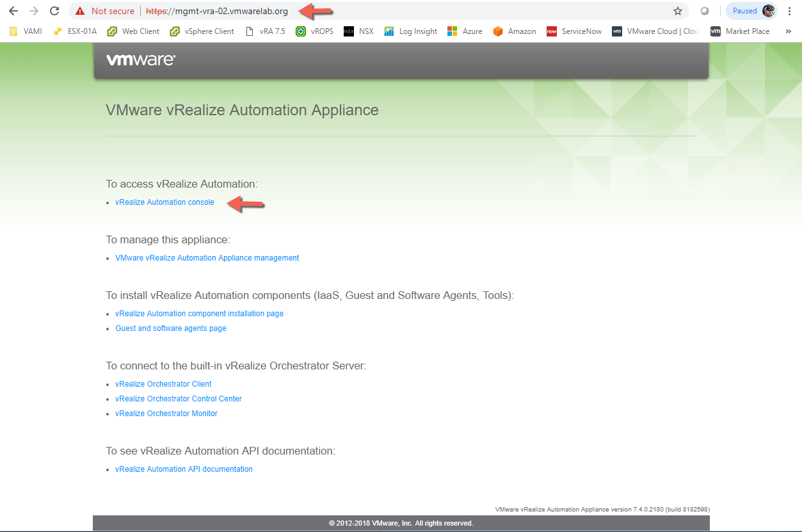Open the Log Insight bookmark
The height and width of the screenshot is (532, 802).
[411, 31]
